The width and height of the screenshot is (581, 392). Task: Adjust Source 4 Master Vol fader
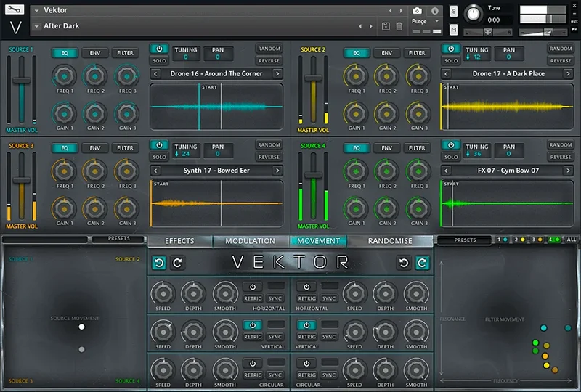point(314,175)
